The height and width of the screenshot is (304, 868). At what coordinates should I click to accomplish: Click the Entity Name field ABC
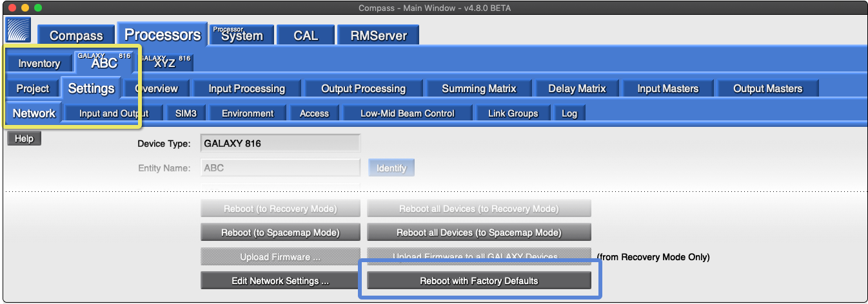click(x=281, y=168)
